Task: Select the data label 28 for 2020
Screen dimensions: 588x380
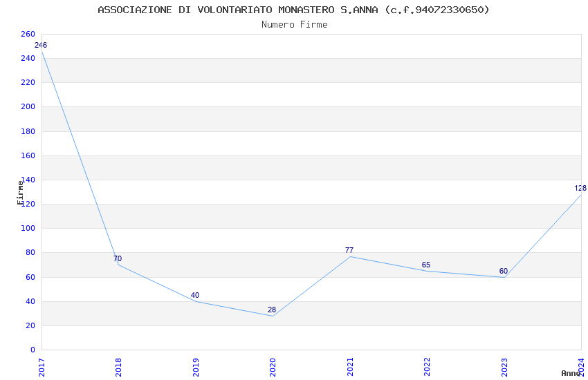Action: 272,310
